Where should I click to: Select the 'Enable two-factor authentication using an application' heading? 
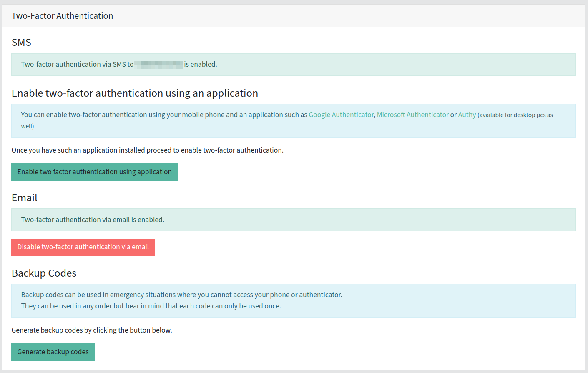135,93
